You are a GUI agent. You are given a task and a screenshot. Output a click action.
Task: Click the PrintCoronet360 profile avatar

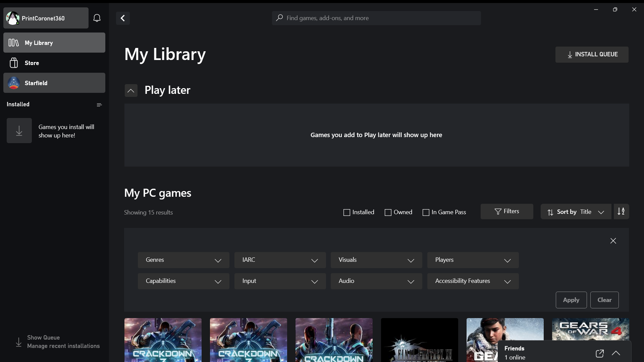pos(13,18)
